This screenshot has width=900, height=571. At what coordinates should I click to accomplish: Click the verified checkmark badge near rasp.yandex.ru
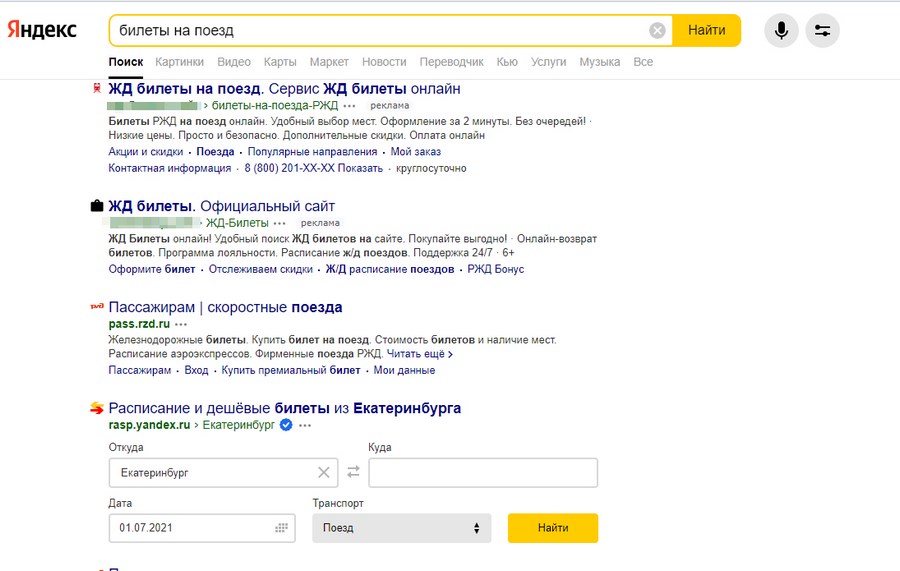tap(286, 425)
